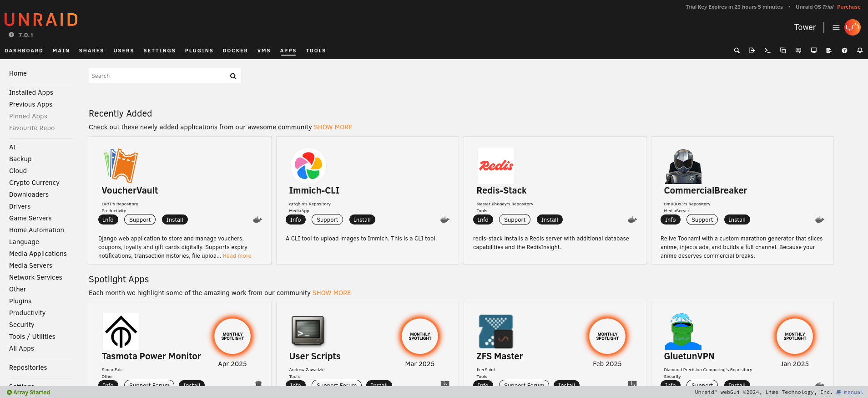Click the VoucherVault app icon
The width and height of the screenshot is (868, 398).
[121, 165]
